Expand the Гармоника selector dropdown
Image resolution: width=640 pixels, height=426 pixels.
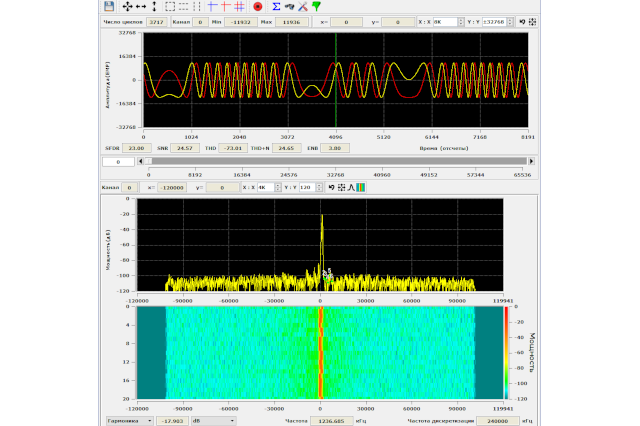tap(128, 421)
